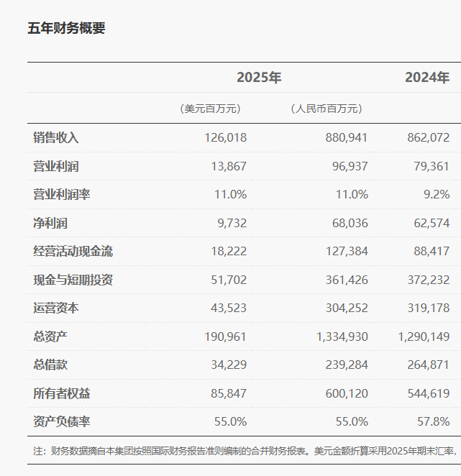Click the 销售收入 row label

pos(56,137)
